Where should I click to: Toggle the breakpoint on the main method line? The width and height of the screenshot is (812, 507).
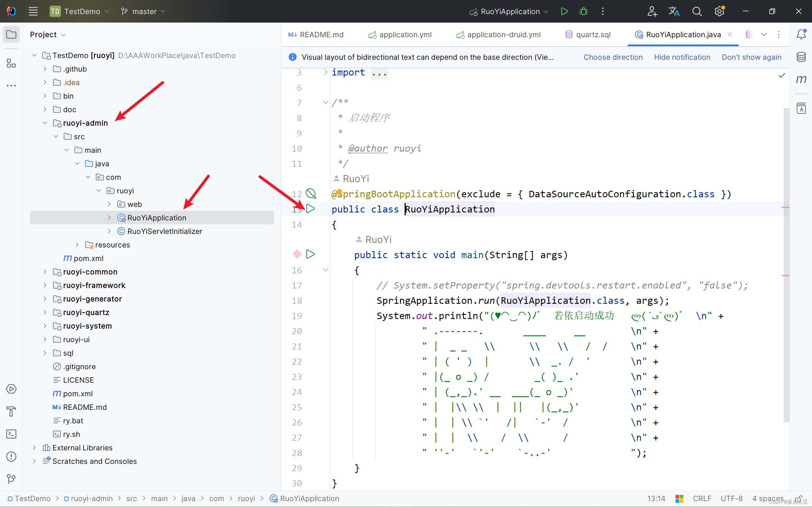click(297, 254)
